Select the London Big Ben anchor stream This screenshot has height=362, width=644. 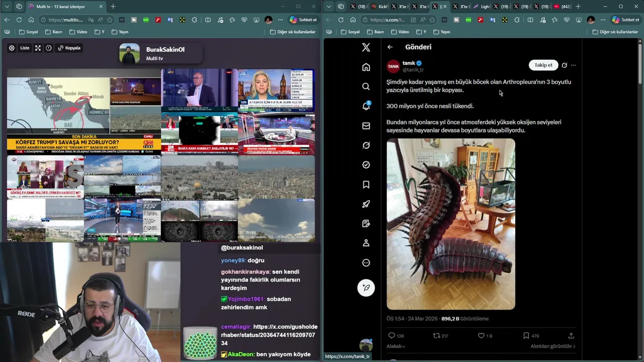point(276,90)
